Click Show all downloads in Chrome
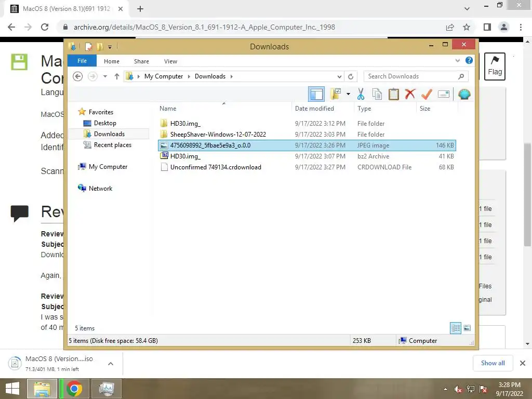Screen dimensions: 532x399 pyautogui.click(x=493, y=363)
